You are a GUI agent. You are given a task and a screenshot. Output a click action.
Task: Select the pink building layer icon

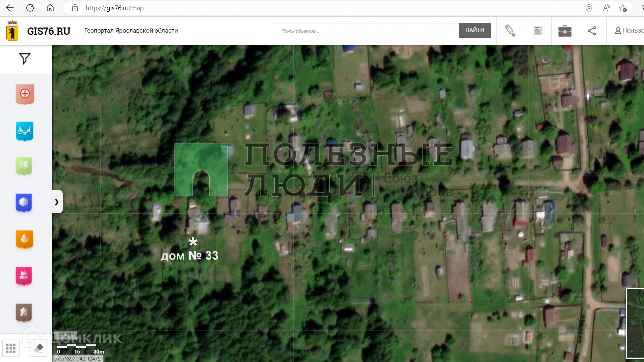click(x=24, y=276)
